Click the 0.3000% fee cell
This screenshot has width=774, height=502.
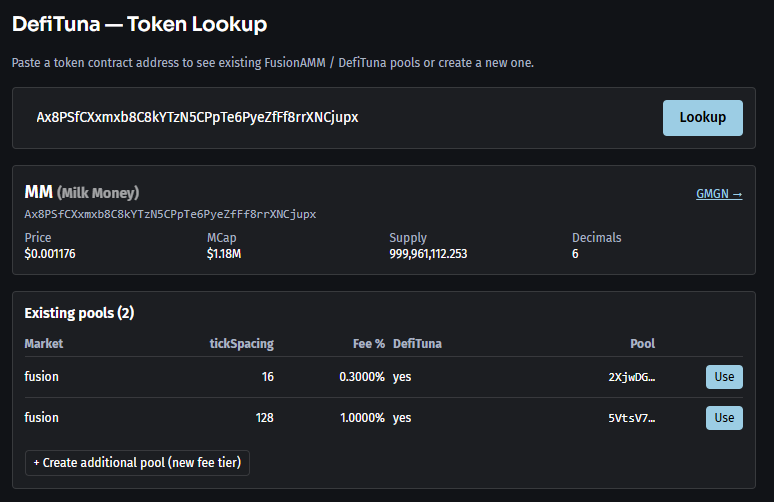click(x=362, y=377)
